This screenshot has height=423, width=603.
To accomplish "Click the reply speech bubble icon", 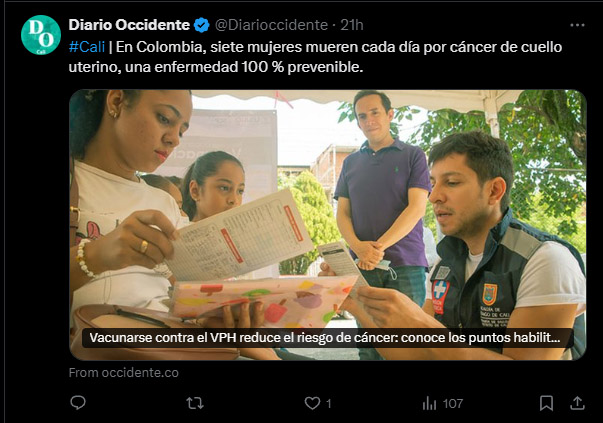I will pos(78,403).
